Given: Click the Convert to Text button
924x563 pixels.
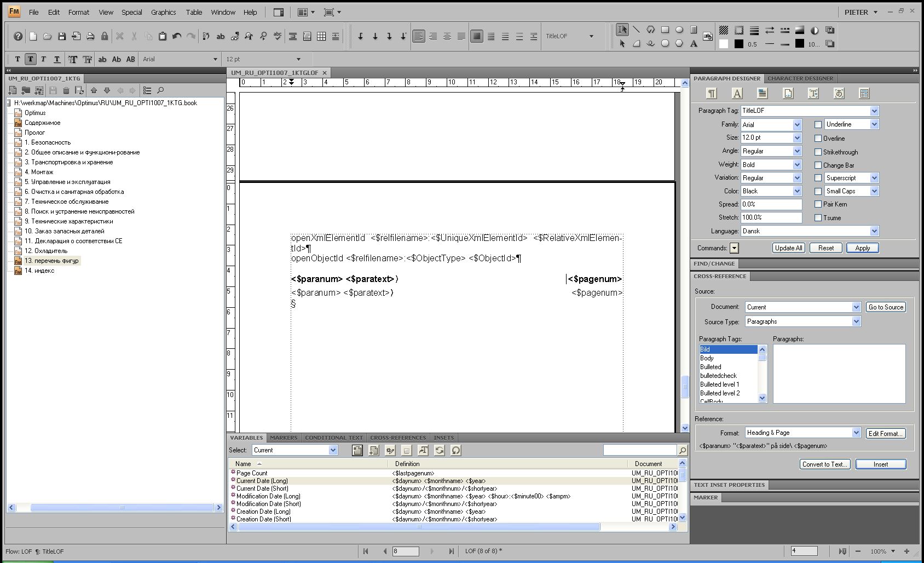Looking at the screenshot, I should [x=825, y=464].
